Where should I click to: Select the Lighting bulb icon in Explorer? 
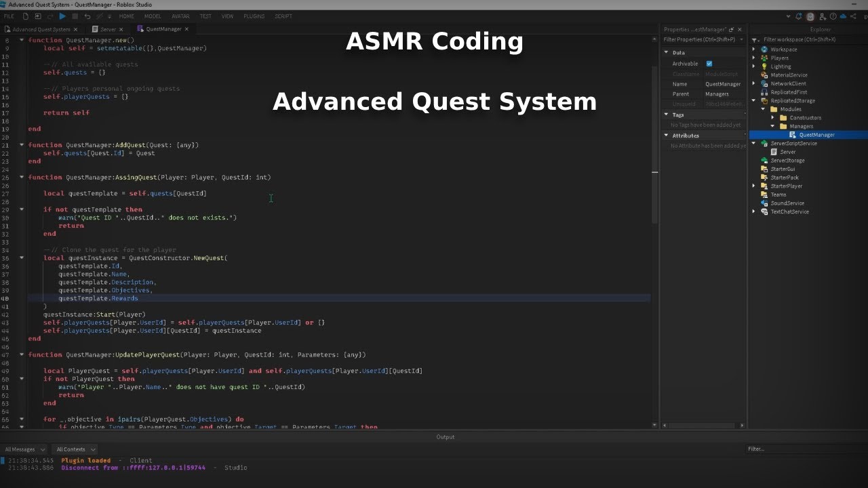point(764,66)
